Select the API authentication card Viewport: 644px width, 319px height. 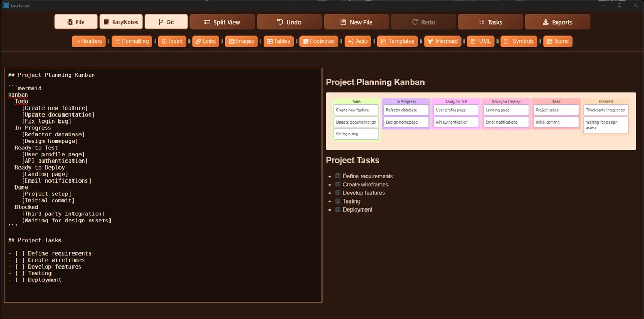point(456,122)
